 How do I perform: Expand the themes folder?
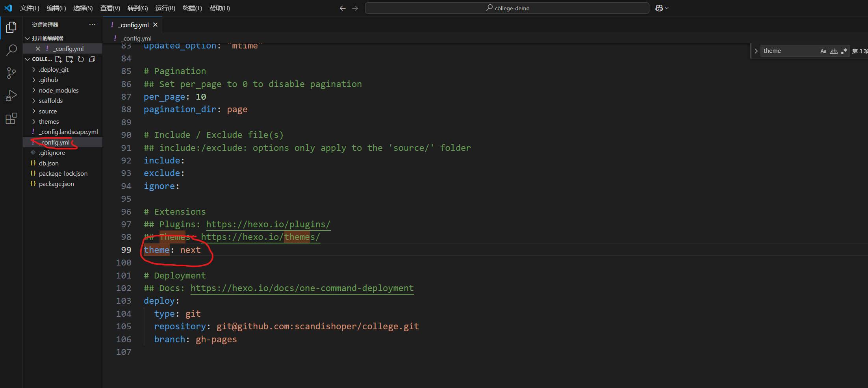[x=49, y=121]
